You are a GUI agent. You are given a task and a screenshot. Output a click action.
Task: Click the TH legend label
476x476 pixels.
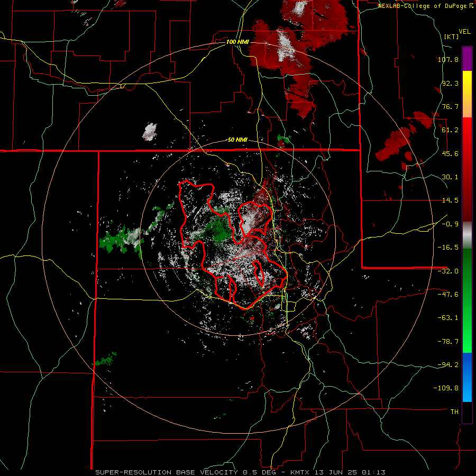pyautogui.click(x=454, y=412)
